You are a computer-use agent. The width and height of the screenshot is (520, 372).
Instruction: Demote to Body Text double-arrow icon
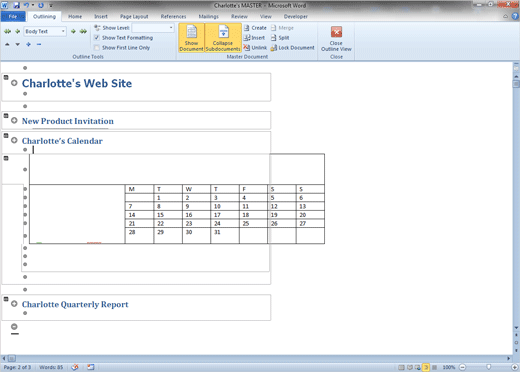(83, 31)
